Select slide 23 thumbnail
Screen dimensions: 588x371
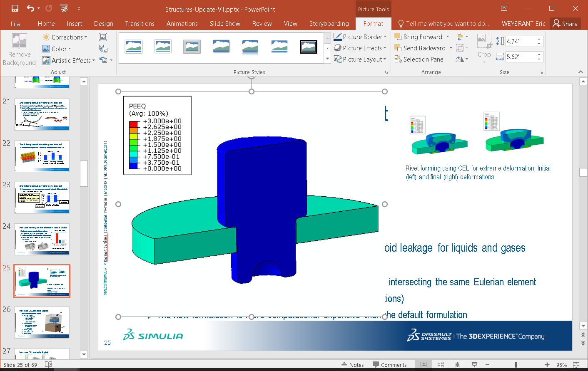42,198
